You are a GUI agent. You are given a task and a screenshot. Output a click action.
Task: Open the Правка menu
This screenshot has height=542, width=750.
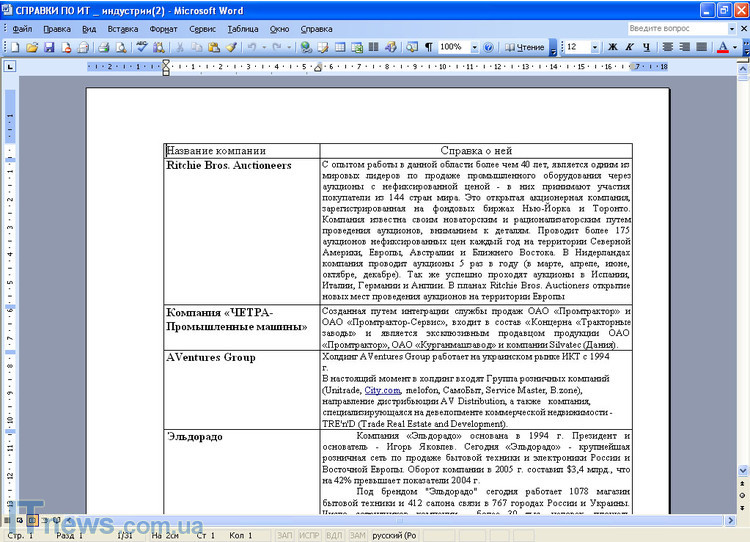(57, 29)
